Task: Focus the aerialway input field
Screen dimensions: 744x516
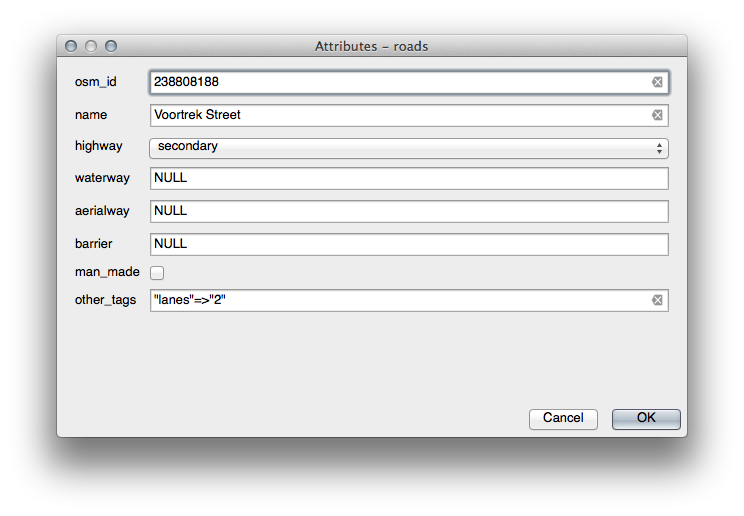Action: pyautogui.click(x=408, y=211)
